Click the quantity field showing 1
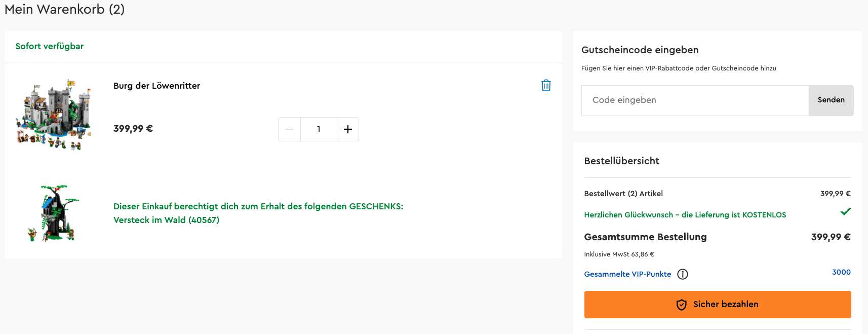The height and width of the screenshot is (334, 868). coord(319,129)
